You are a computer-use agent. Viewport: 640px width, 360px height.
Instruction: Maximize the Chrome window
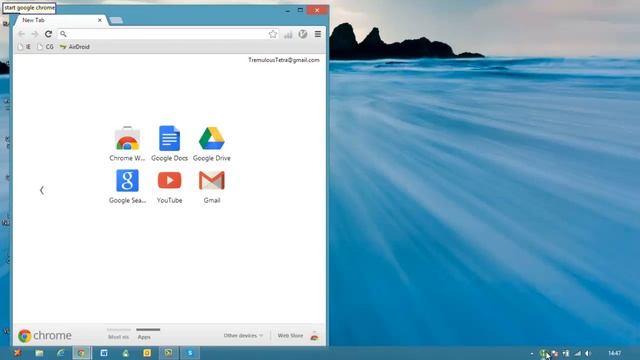coord(300,10)
